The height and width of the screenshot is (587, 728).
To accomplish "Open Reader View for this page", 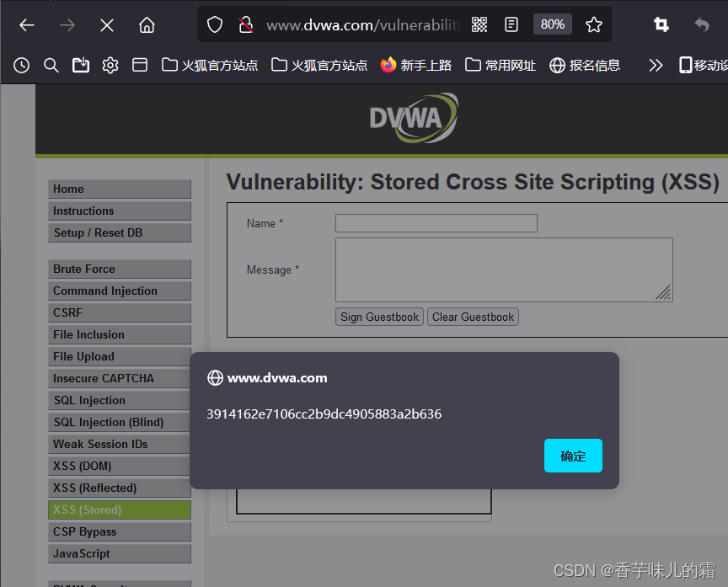I will (511, 24).
